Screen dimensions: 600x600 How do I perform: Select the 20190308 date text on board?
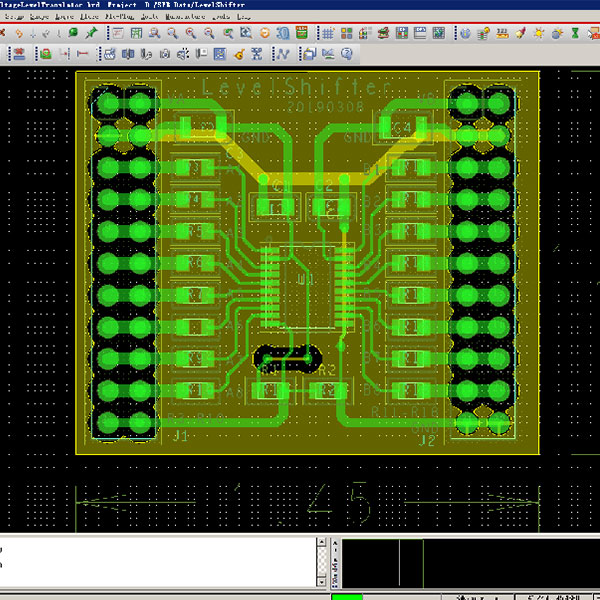click(324, 107)
